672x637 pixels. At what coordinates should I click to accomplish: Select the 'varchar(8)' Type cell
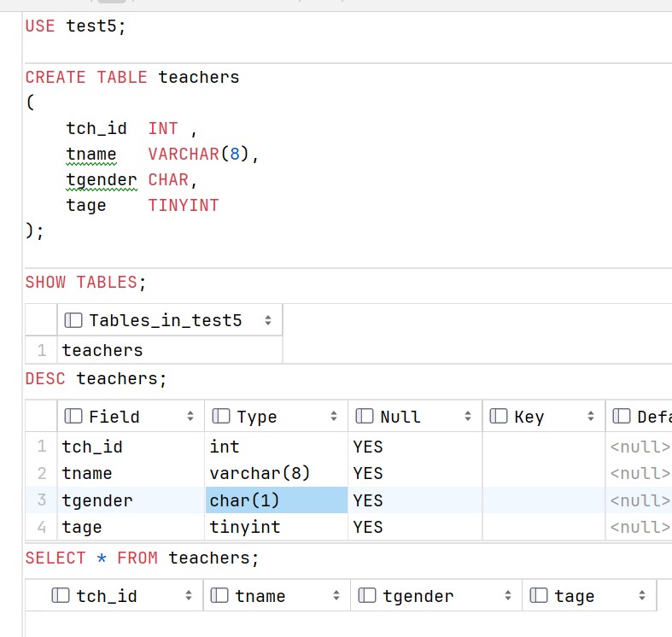(x=277, y=473)
